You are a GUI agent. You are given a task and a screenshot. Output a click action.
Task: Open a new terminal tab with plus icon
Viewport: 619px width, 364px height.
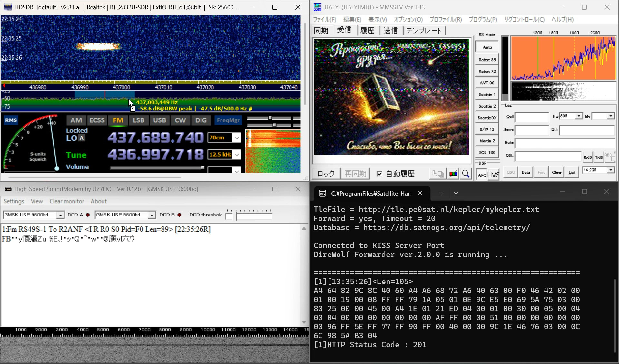tap(441, 193)
